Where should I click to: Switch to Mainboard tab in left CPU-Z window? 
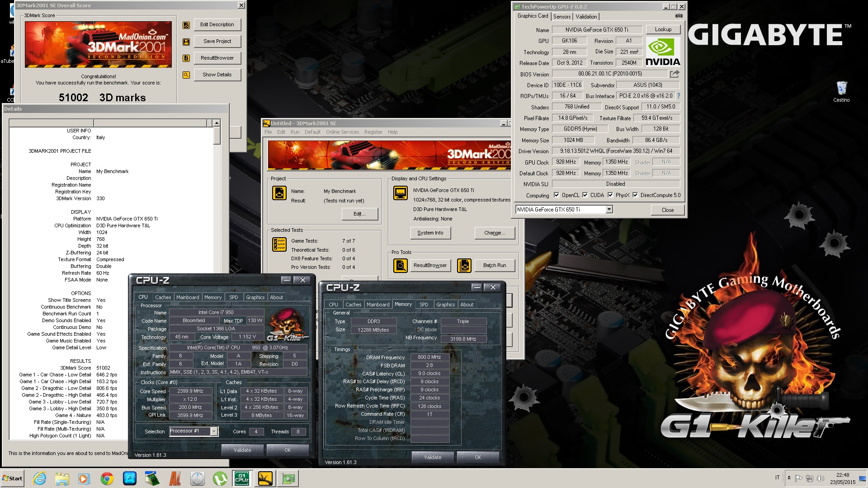click(188, 297)
